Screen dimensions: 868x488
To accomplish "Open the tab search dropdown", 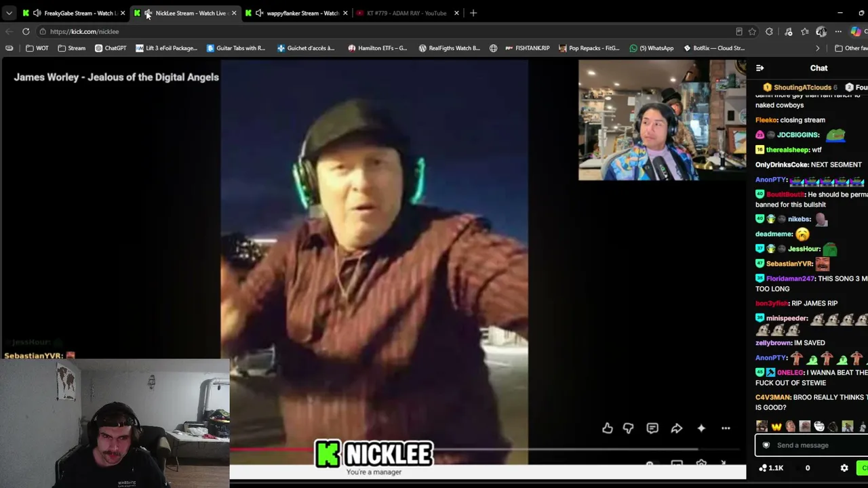I will 9,13.
